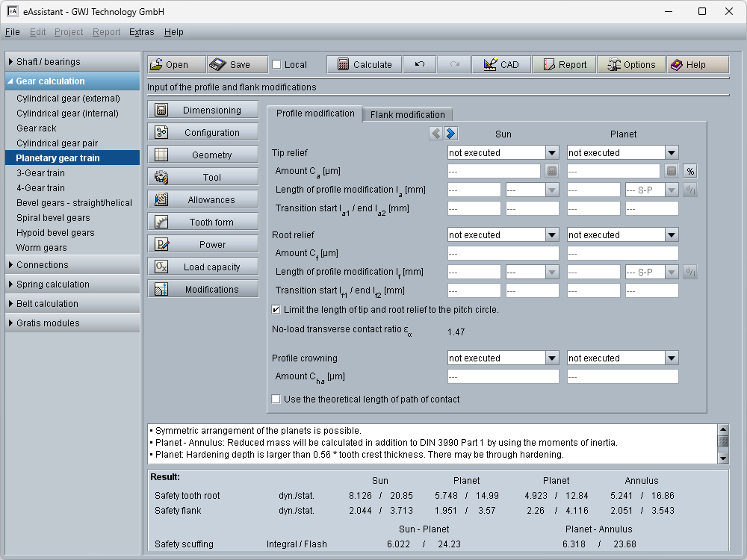Click the percent button beside Amount Ca
The height and width of the screenshot is (560, 747).
690,171
